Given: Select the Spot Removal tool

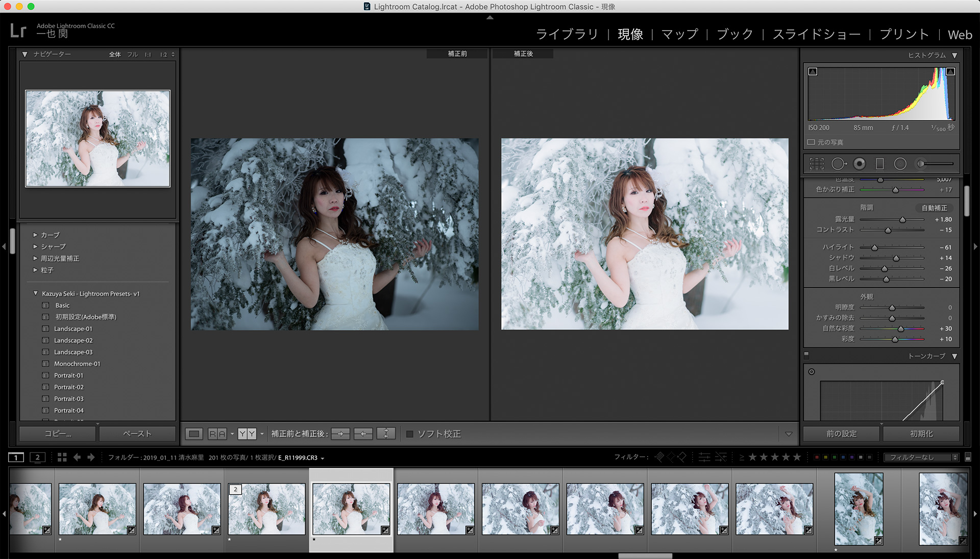Looking at the screenshot, I should pos(839,164).
